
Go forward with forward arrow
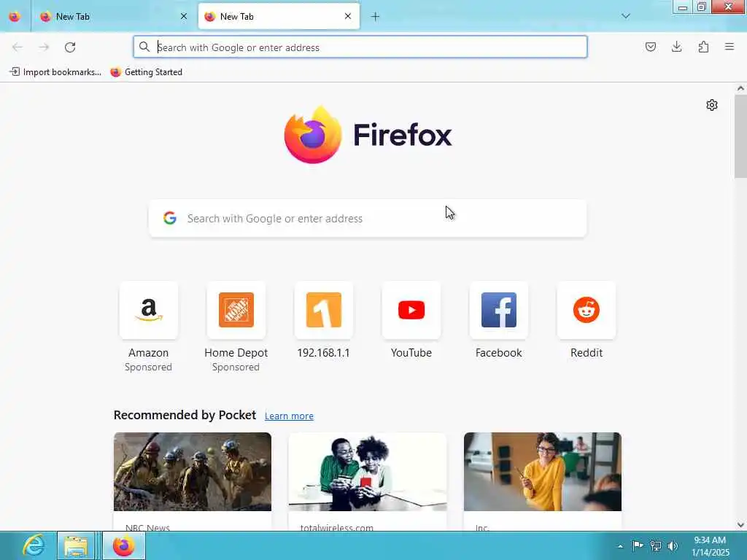pos(44,47)
